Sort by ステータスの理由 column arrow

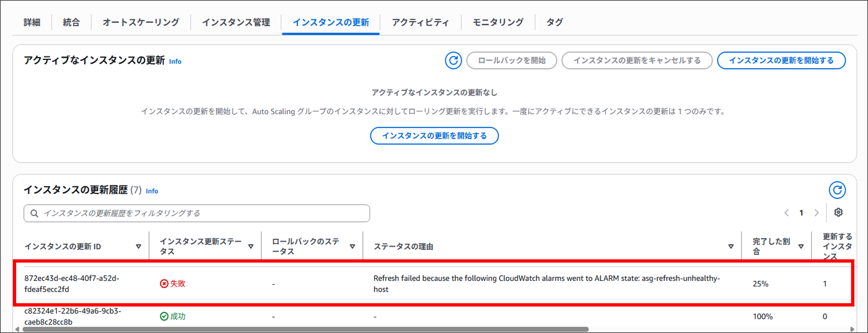coord(731,246)
